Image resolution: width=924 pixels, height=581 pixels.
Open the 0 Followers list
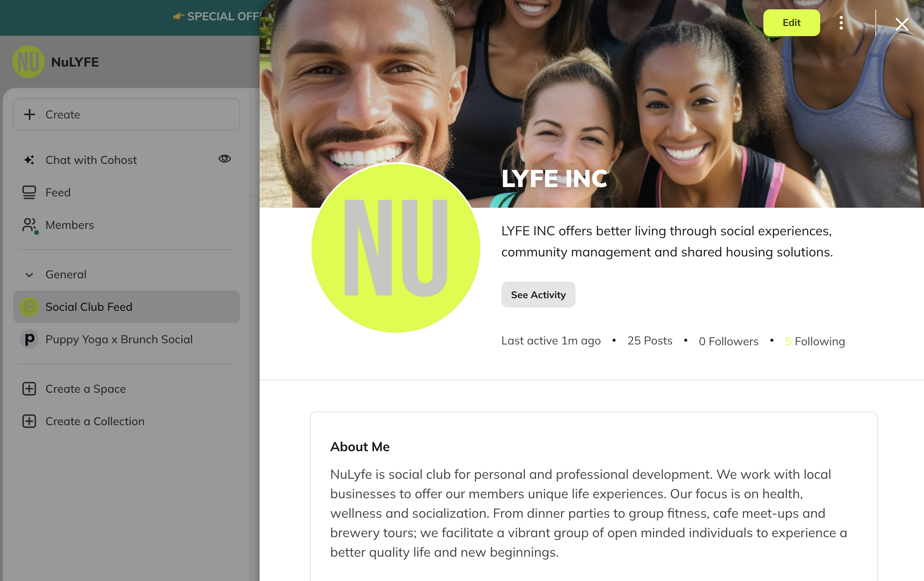click(x=728, y=341)
